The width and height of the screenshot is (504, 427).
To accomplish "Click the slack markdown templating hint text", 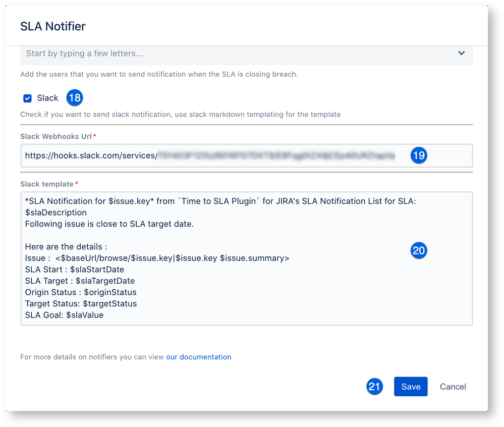I will click(180, 115).
